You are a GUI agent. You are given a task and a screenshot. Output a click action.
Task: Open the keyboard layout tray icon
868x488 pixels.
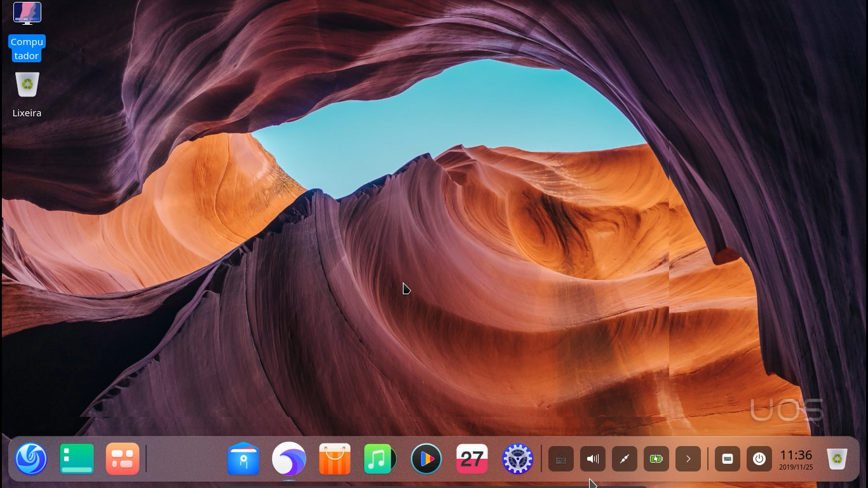point(561,459)
